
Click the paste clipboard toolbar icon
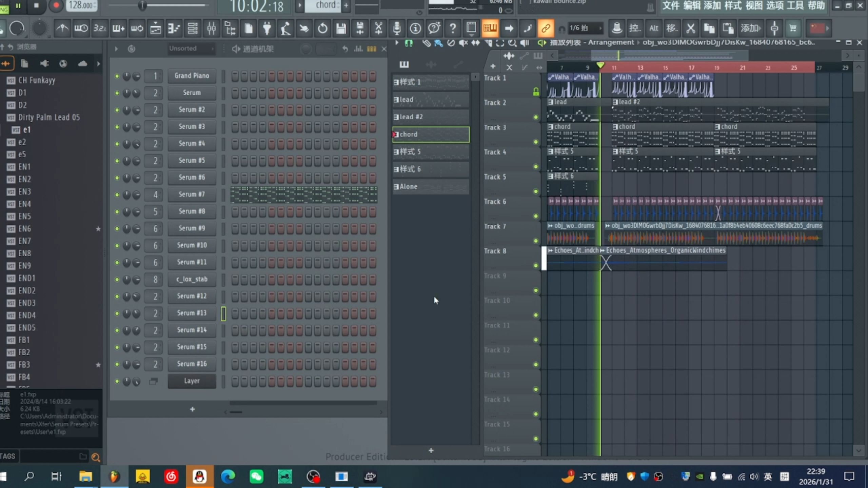tap(728, 28)
